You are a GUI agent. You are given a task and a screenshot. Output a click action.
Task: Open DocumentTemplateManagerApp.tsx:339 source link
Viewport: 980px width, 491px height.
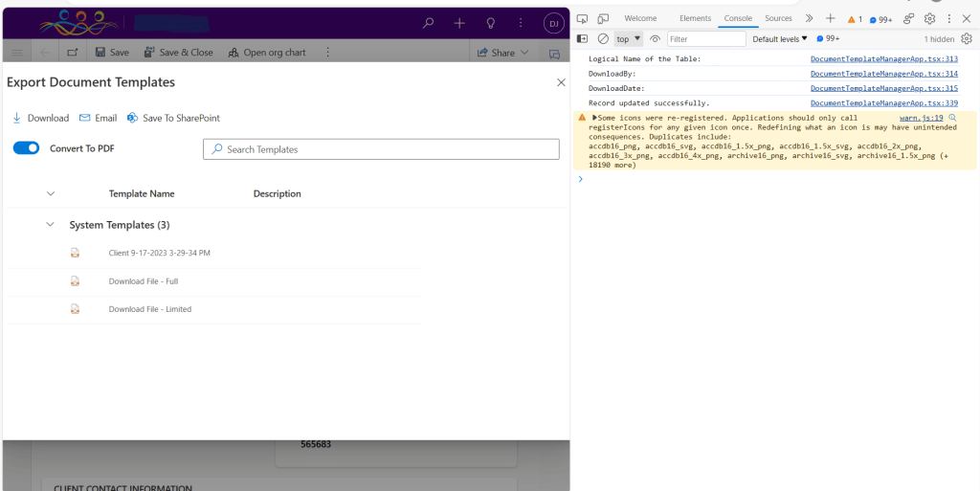(x=883, y=102)
